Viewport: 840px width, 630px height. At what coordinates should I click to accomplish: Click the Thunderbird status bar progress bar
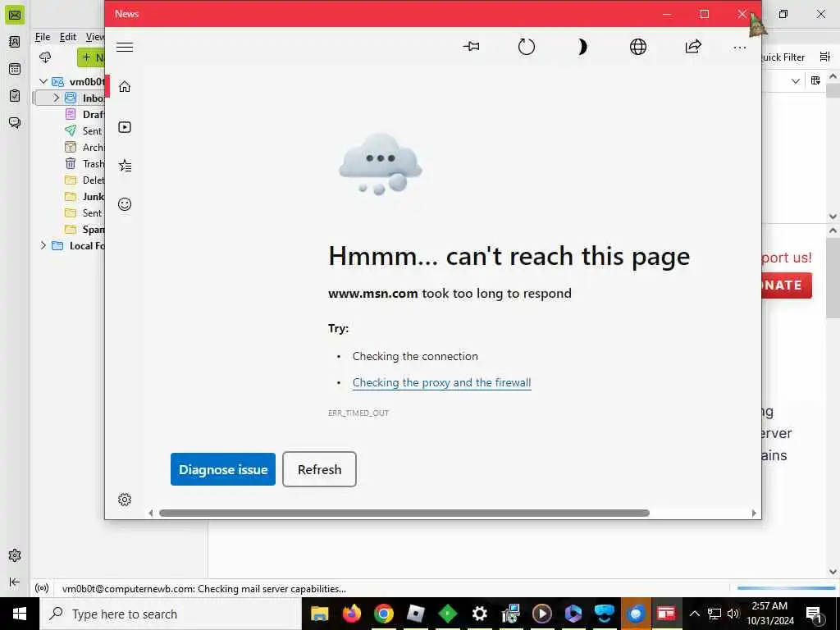coord(785,588)
